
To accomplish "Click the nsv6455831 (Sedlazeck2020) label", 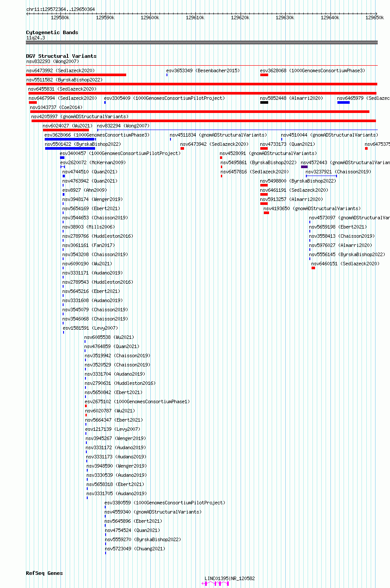I will coord(63,89).
